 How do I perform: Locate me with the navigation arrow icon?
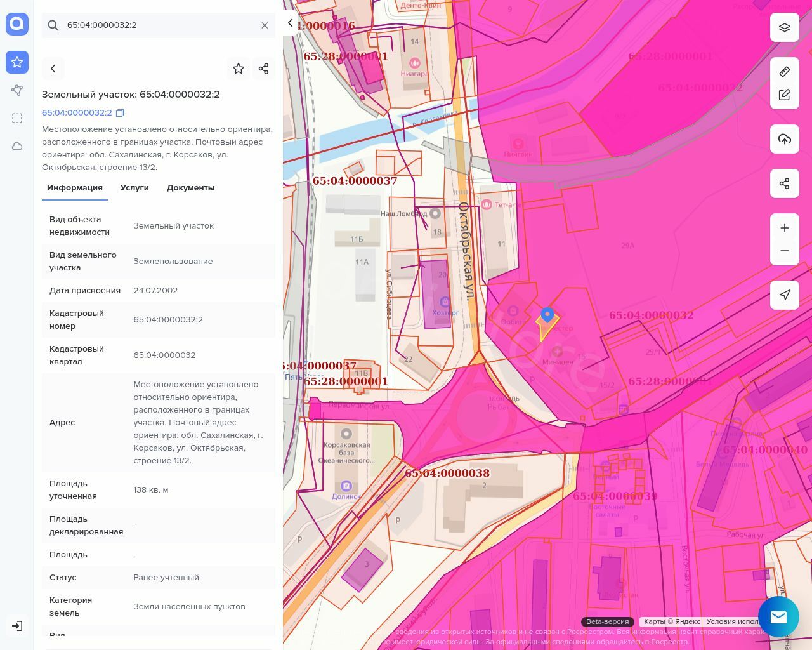point(784,295)
